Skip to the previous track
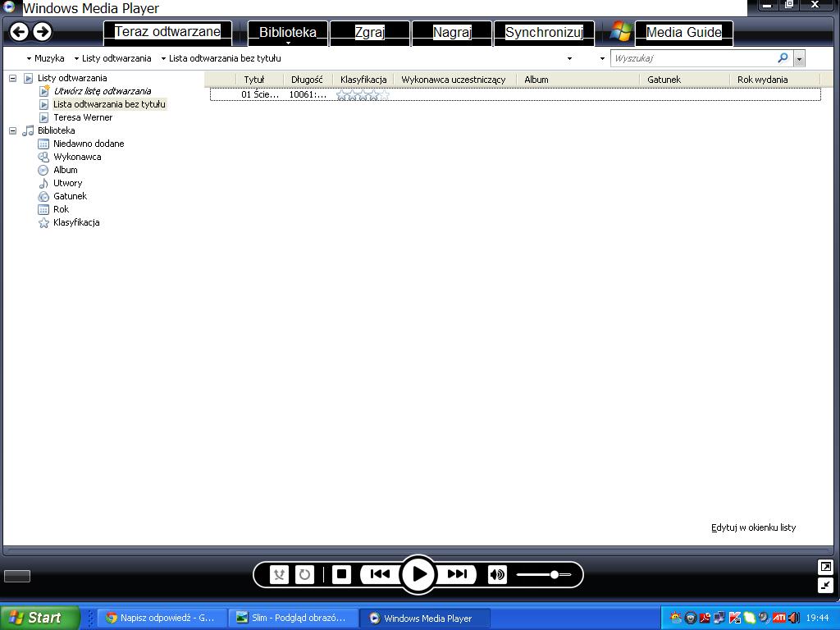The width and height of the screenshot is (840, 630). [x=380, y=574]
